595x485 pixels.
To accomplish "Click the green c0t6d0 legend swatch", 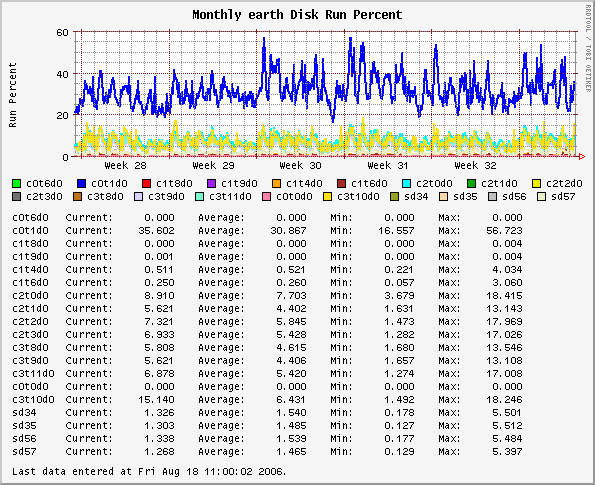I will [16, 184].
